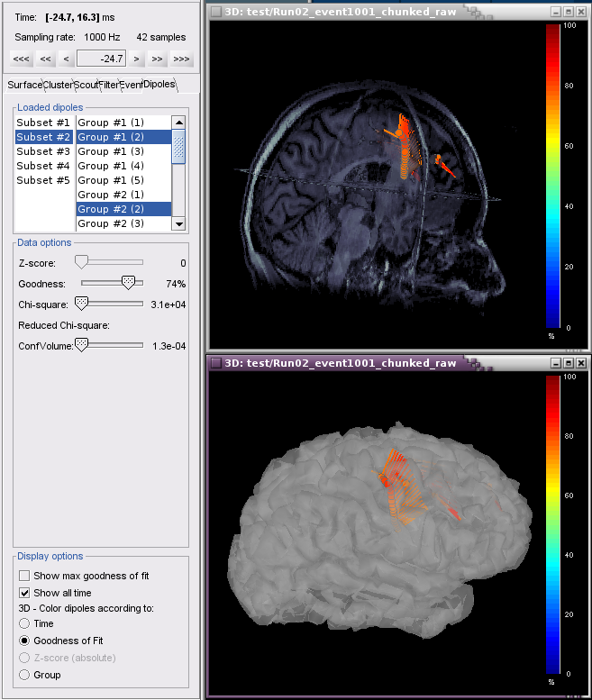Jump to first time sample with <<< button

[x=22, y=59]
